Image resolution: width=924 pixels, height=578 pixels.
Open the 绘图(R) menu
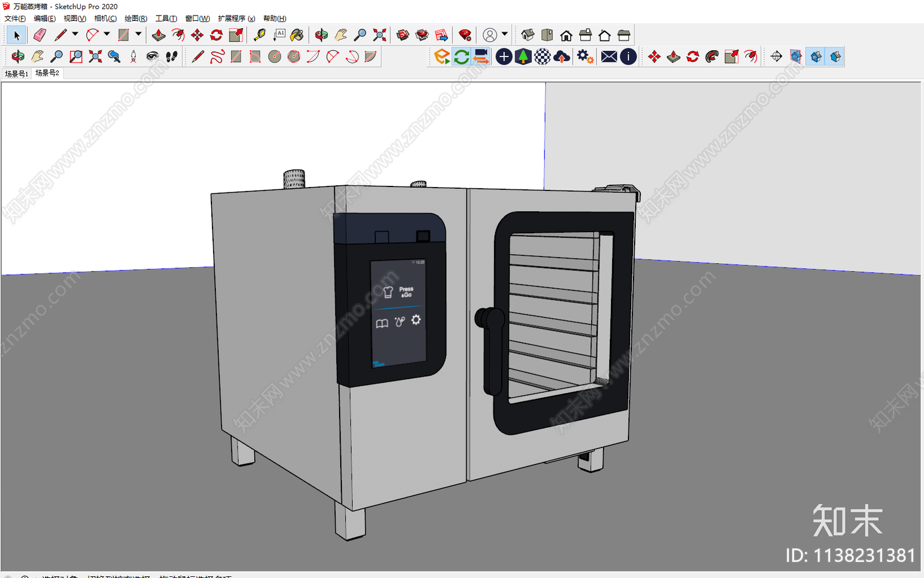[x=136, y=18]
